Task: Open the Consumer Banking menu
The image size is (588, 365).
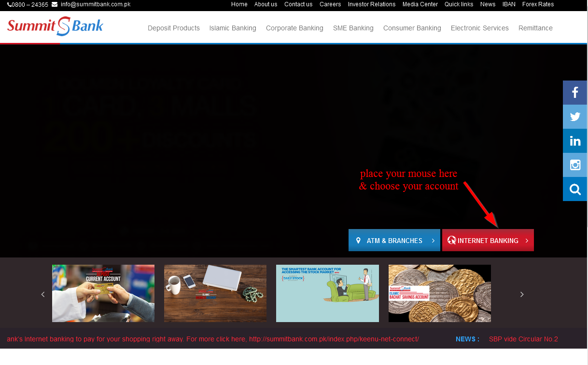Action: coord(412,28)
